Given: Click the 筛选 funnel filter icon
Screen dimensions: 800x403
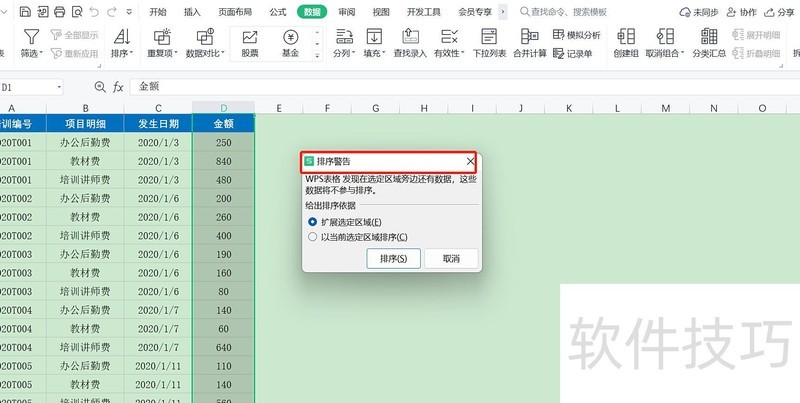Looking at the screenshot, I should pos(32,37).
